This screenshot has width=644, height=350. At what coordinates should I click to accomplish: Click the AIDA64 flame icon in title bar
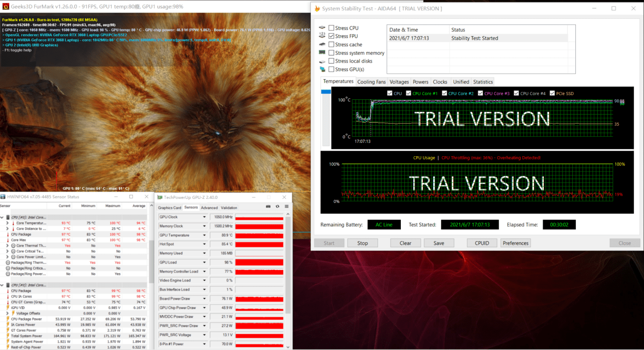[317, 9]
